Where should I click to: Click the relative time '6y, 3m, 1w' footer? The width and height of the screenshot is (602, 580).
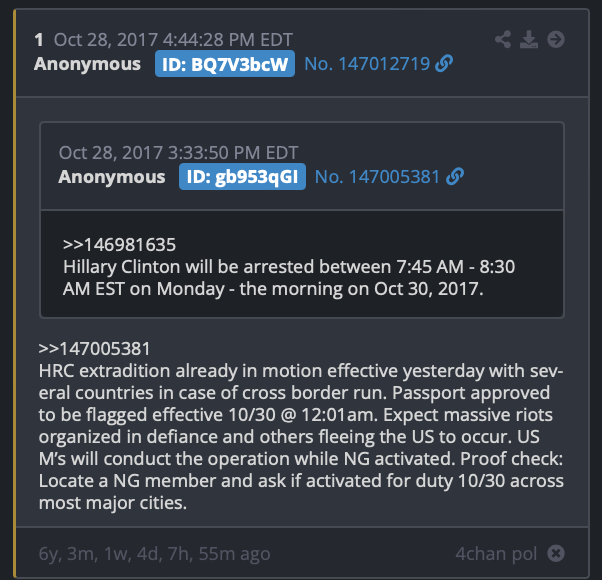coord(154,554)
